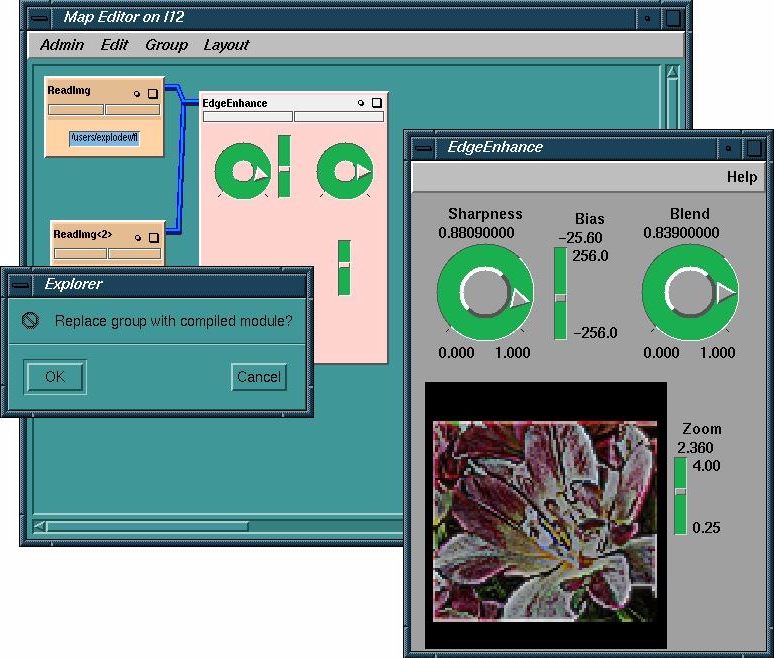Click the Bias vertical slider handle
This screenshot has height=658, width=774.
[560, 298]
